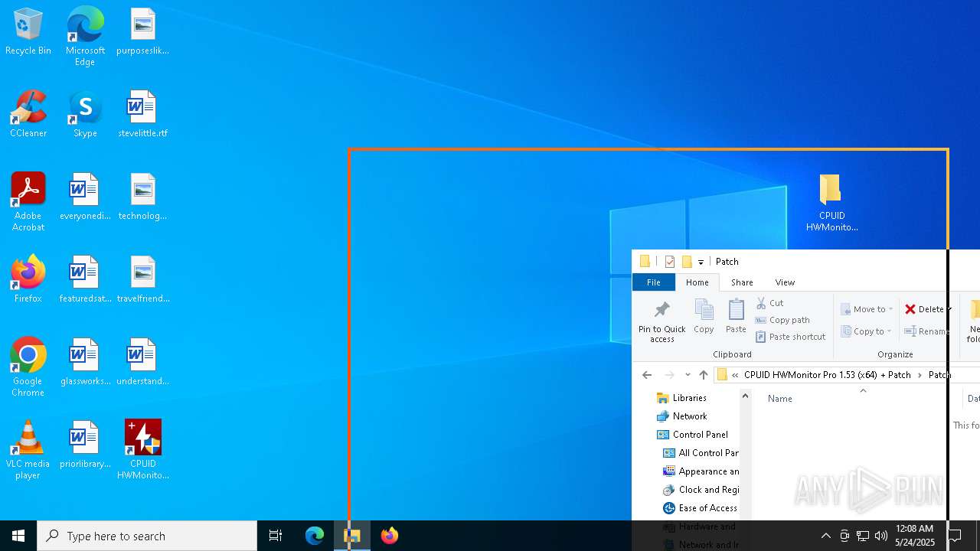Click Pin to Quick access in Explorer
The image size is (980, 551).
[x=661, y=321]
